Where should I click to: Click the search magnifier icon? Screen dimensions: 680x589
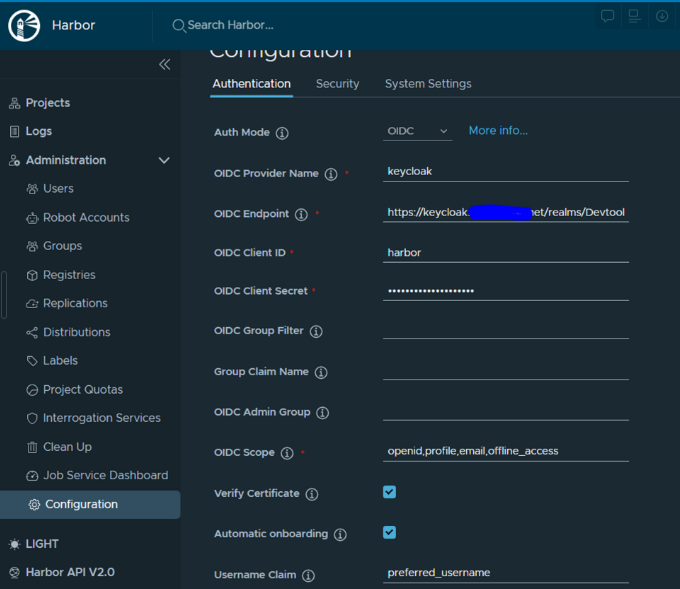click(x=178, y=26)
